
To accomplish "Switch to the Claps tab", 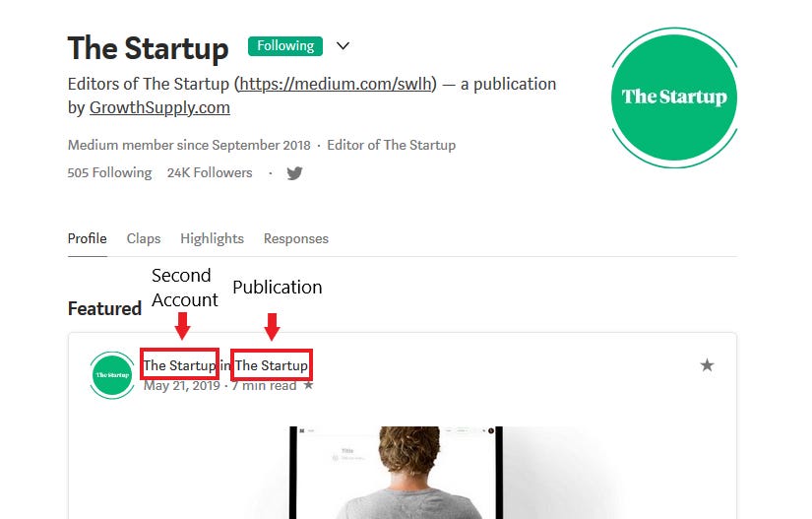I will [144, 238].
